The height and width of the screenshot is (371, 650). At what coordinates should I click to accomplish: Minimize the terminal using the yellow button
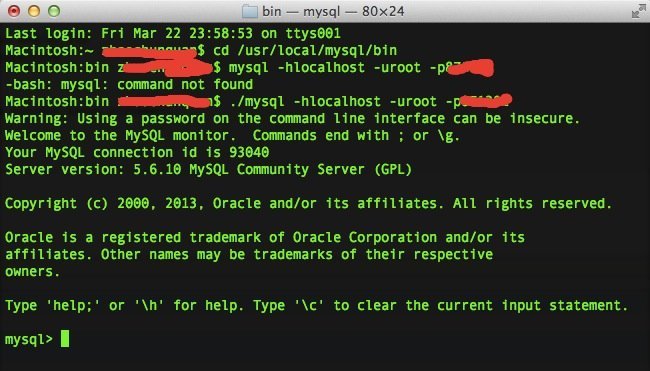coord(34,11)
